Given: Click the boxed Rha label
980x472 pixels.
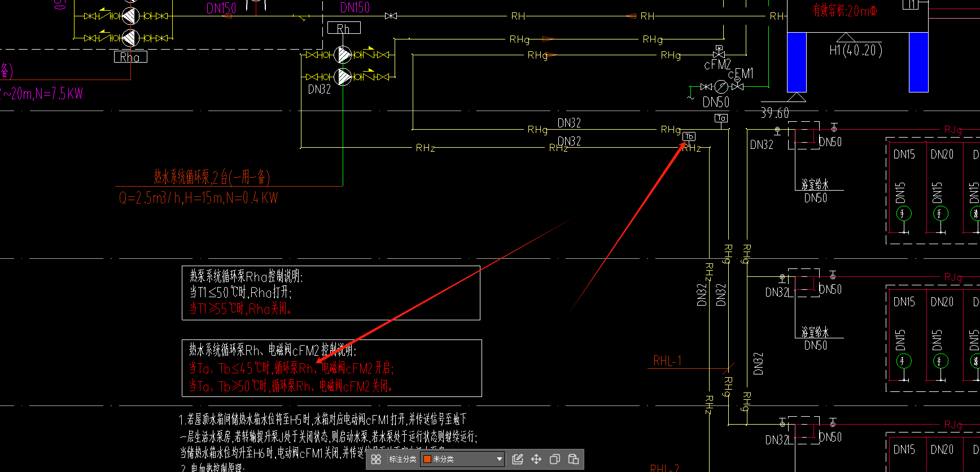Looking at the screenshot, I should click(x=130, y=56).
